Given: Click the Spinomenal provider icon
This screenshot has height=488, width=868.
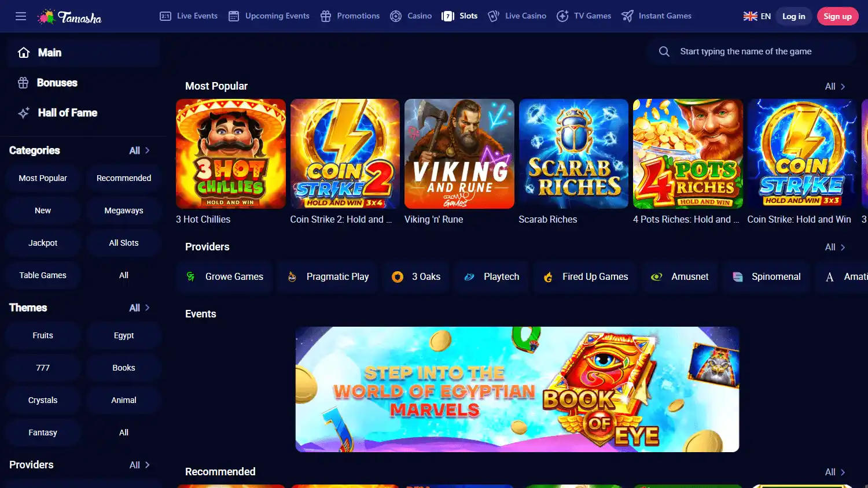Looking at the screenshot, I should coord(738,277).
